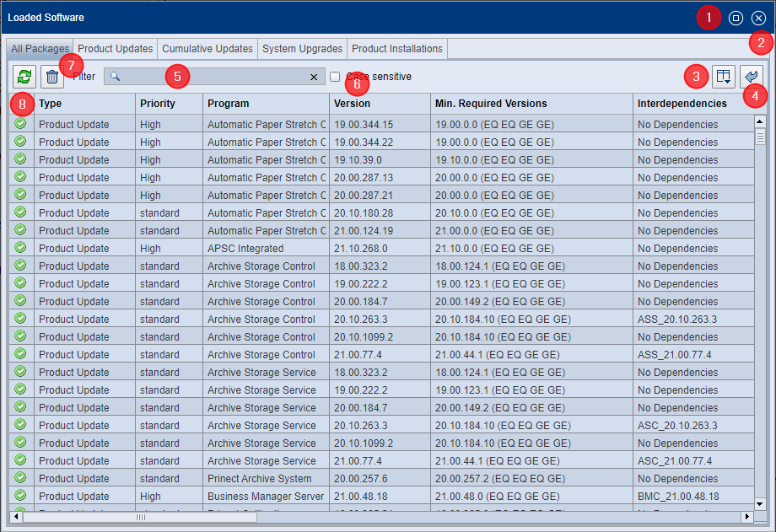Click the delete (trash) icon
776x532 pixels.
coord(51,77)
